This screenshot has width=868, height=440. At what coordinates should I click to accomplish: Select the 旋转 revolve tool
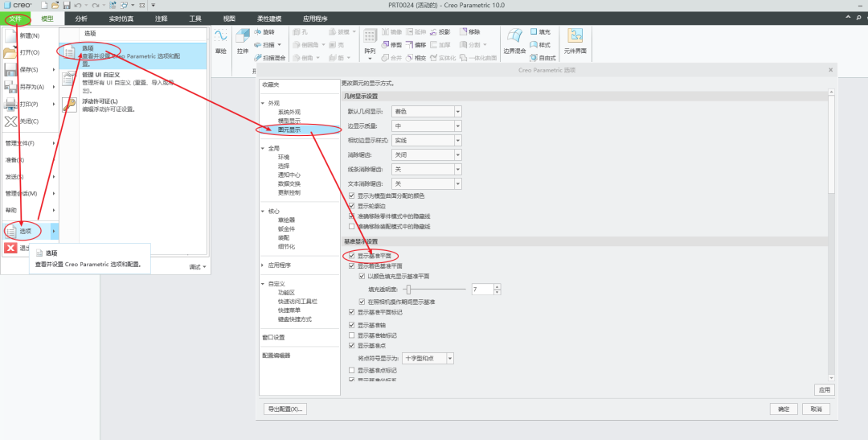[x=264, y=32]
